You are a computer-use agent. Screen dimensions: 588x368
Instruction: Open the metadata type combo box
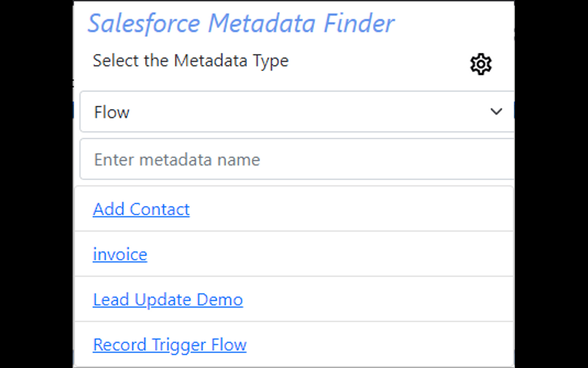pos(294,112)
